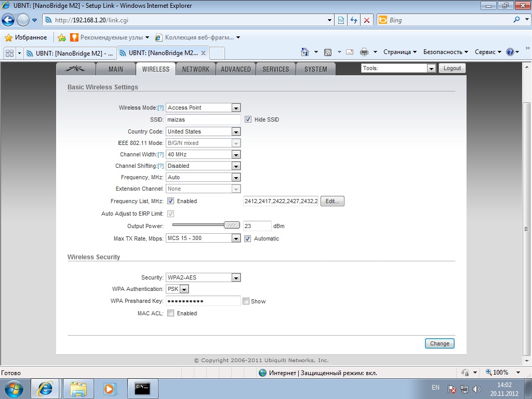This screenshot has width=532, height=399.
Task: Open the Country Code dropdown
Action: click(203, 131)
